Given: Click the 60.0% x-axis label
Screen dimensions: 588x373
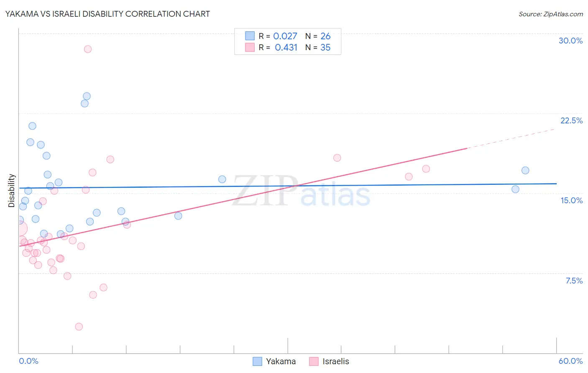Looking at the screenshot, I should click(x=570, y=361).
